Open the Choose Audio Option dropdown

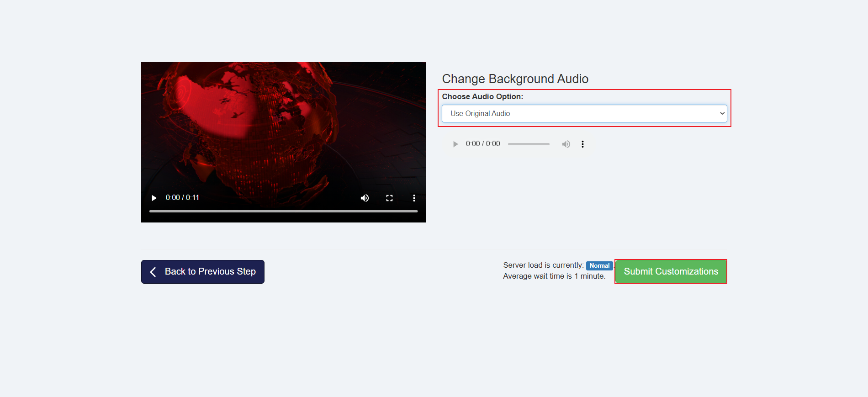click(584, 114)
